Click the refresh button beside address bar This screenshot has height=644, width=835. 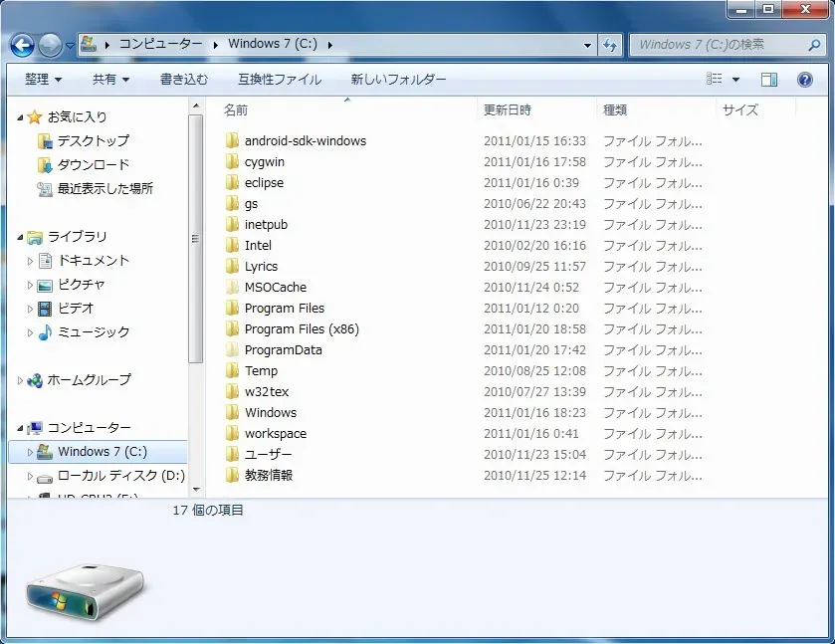[x=610, y=45]
